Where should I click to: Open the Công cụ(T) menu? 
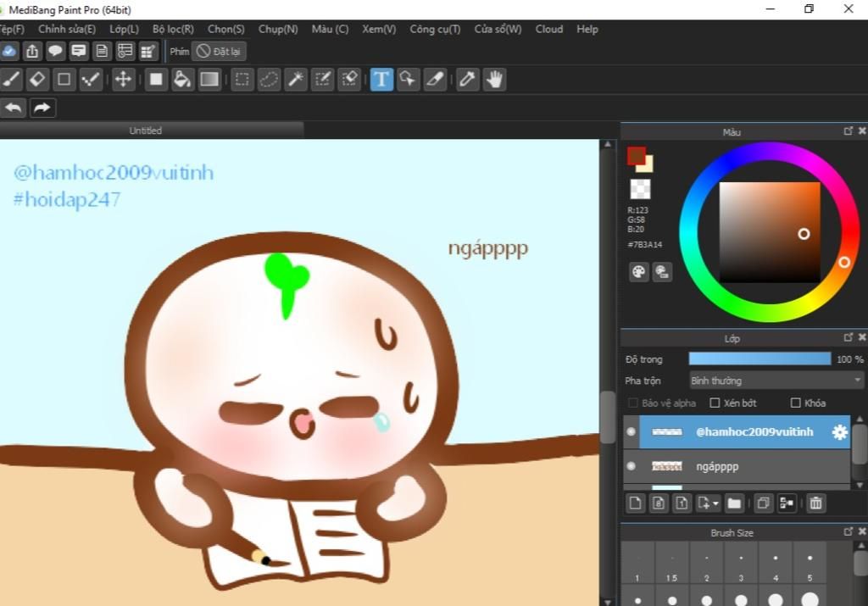click(x=435, y=30)
